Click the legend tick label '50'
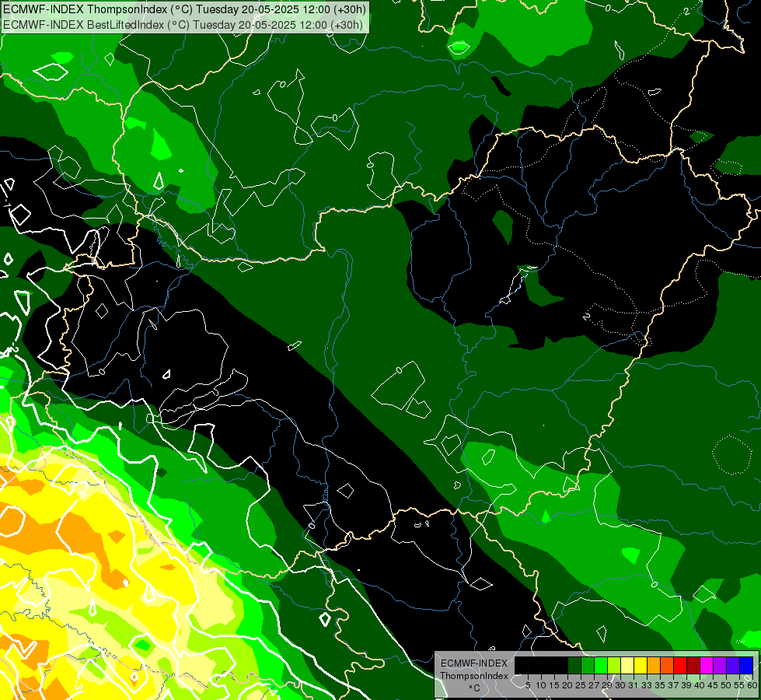761x700 pixels. [x=727, y=685]
